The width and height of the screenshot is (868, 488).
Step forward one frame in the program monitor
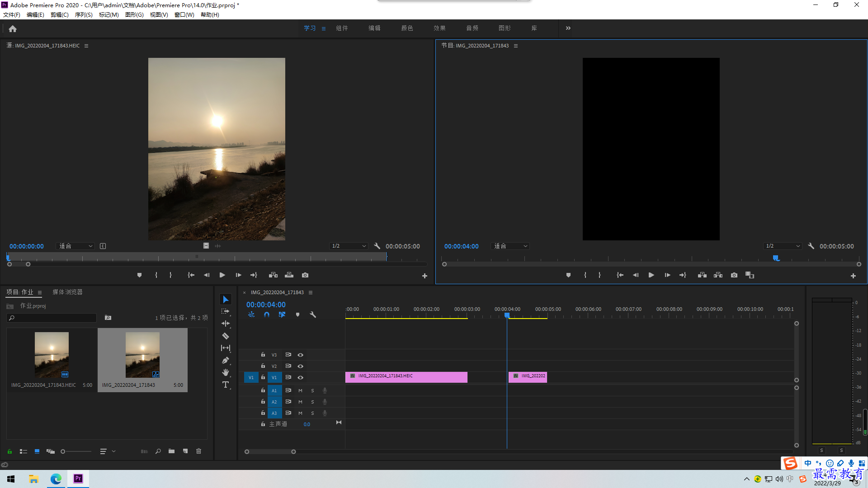coord(667,275)
